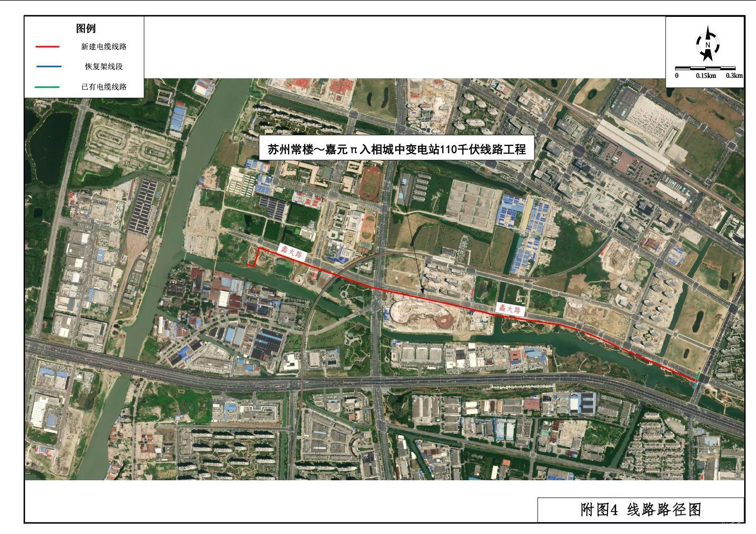The image size is (756, 534).
Task: Select the legend title 图例
Action: coord(86,28)
